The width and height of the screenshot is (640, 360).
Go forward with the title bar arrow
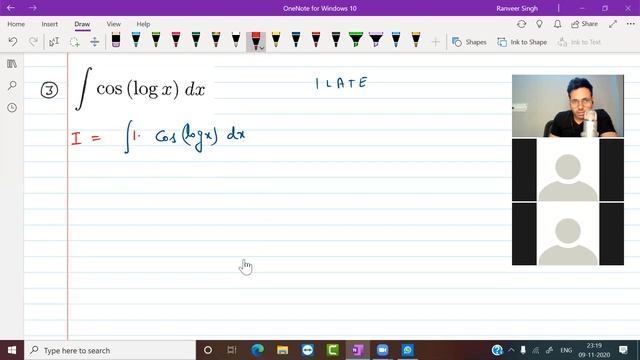click(33, 8)
